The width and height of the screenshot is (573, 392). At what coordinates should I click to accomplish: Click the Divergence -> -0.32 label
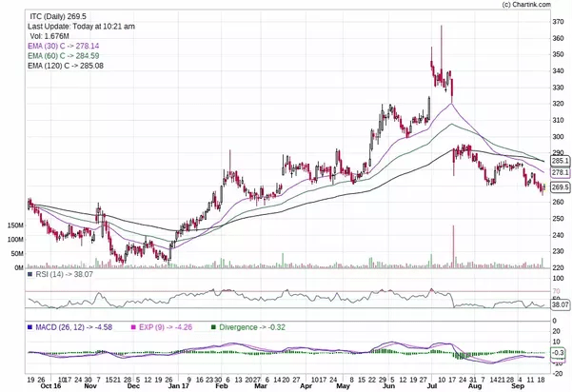(252, 327)
